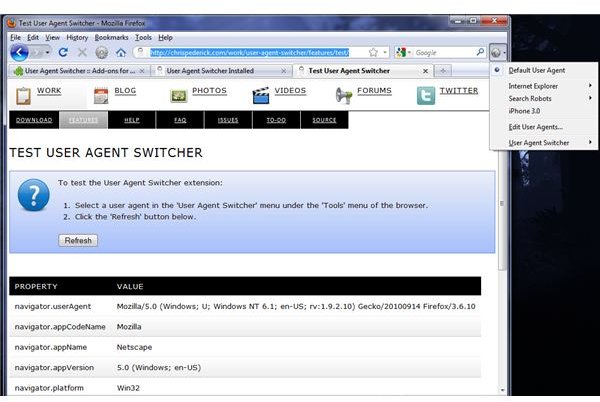
Task: Click the Back navigation arrow button
Action: coord(19,52)
